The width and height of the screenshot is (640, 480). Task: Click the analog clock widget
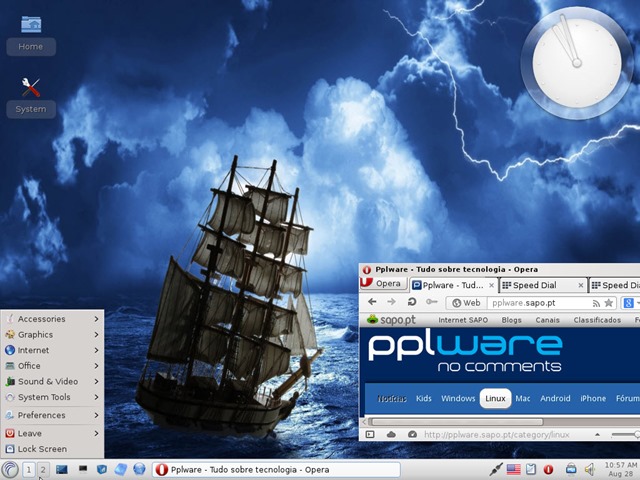coord(577,63)
